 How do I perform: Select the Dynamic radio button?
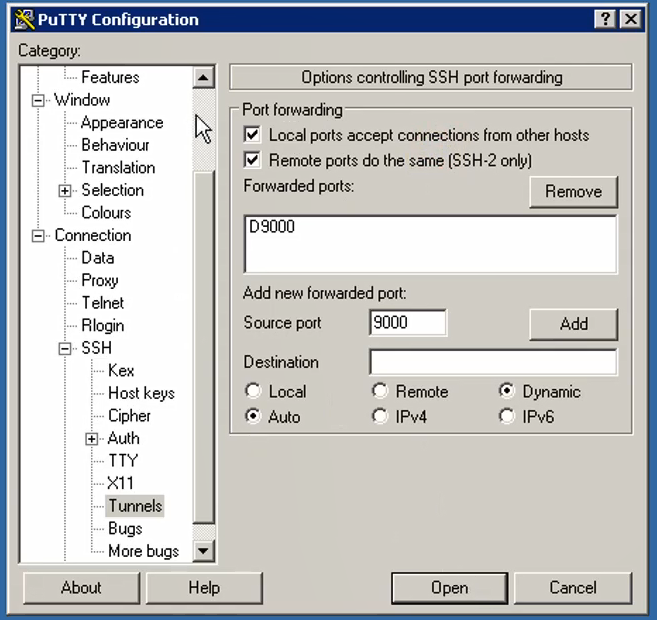point(507,391)
